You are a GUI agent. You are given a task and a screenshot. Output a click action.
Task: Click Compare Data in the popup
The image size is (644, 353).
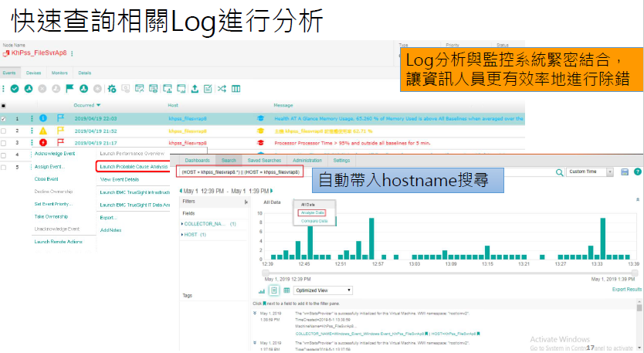(x=314, y=221)
